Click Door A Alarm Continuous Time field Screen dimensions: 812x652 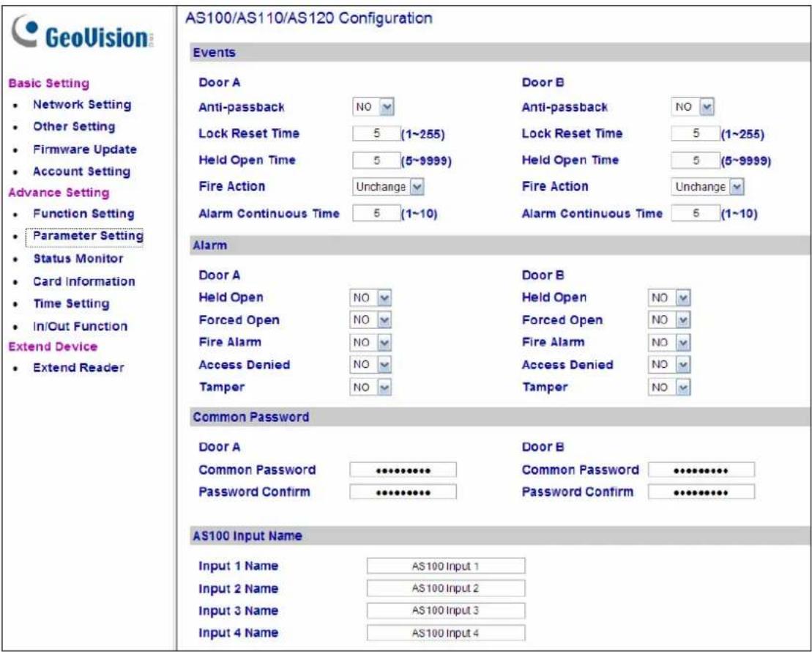(376, 213)
